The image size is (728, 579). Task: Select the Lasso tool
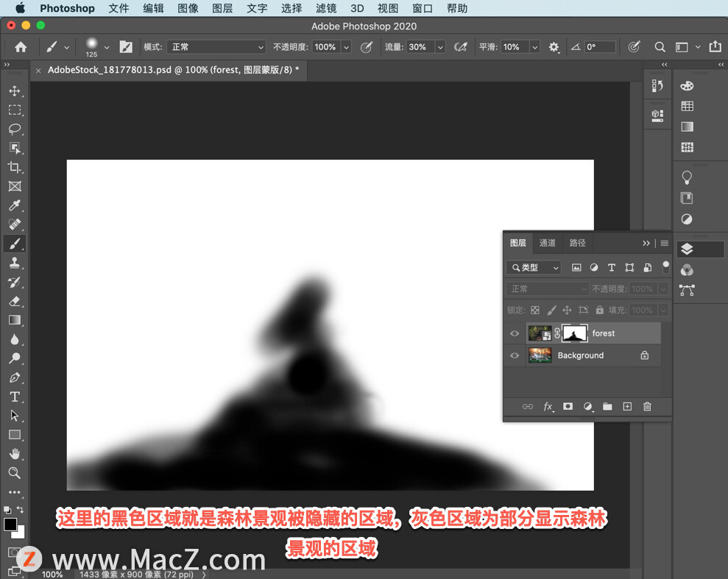click(15, 129)
